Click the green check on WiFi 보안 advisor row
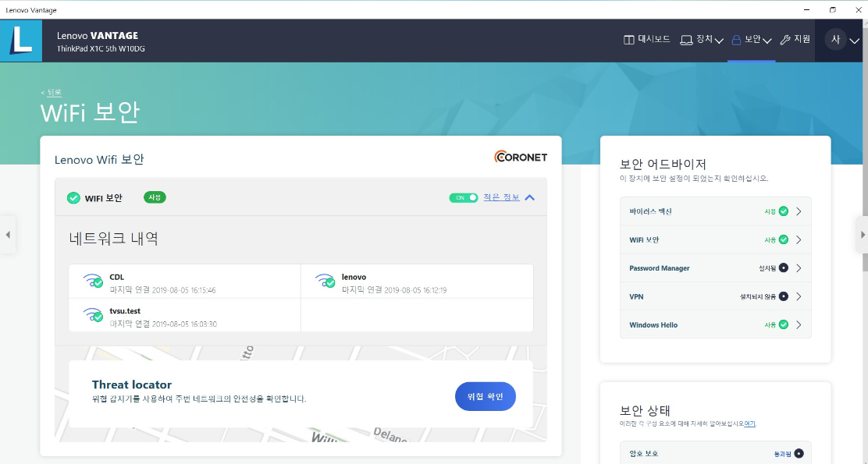 783,239
